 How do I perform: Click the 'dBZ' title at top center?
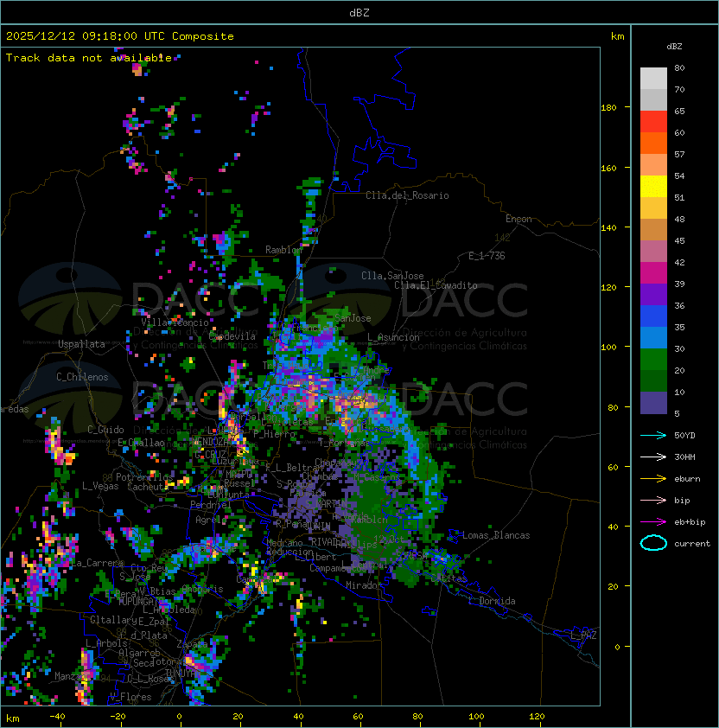[x=359, y=12]
